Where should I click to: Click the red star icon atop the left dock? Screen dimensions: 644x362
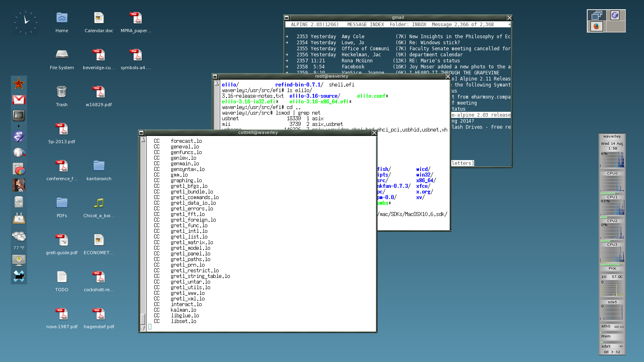(19, 84)
